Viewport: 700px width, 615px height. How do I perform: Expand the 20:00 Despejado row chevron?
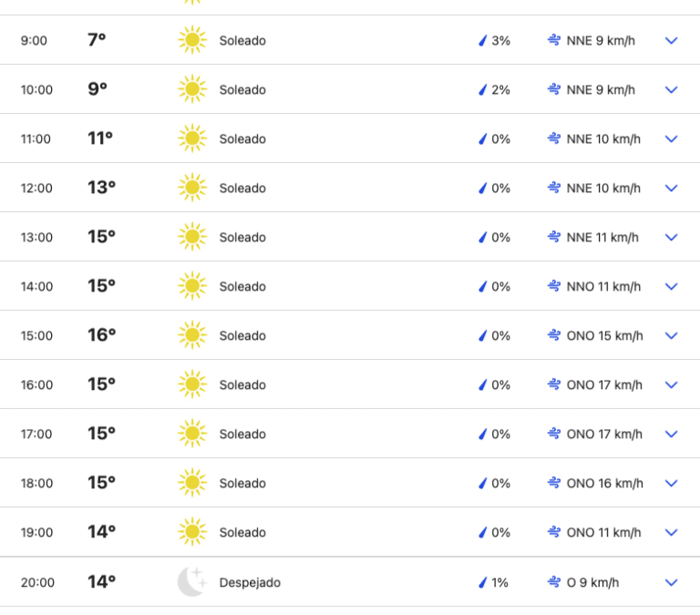[672, 581]
